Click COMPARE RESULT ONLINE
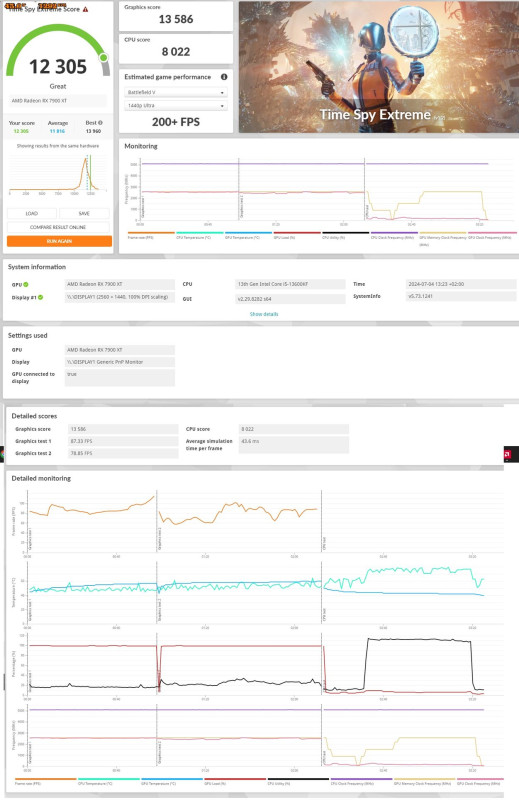This screenshot has width=519, height=800. point(58,227)
